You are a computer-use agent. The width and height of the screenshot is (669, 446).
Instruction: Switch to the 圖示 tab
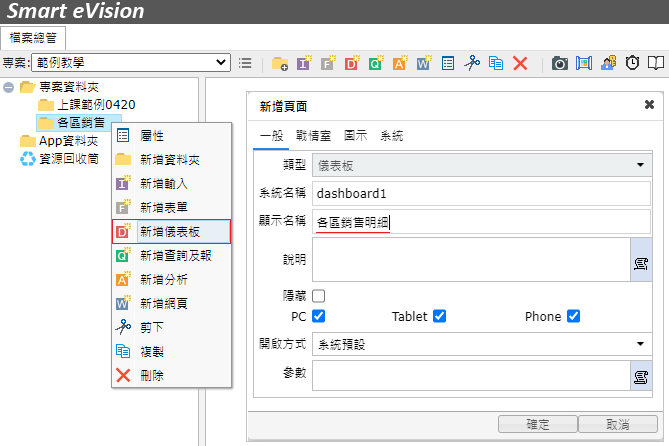click(355, 136)
